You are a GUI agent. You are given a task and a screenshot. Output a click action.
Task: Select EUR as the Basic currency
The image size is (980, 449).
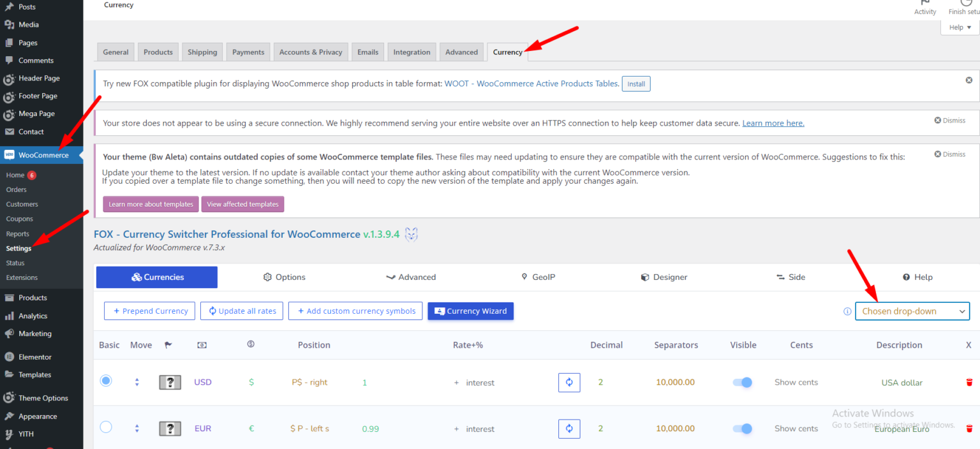click(x=106, y=427)
